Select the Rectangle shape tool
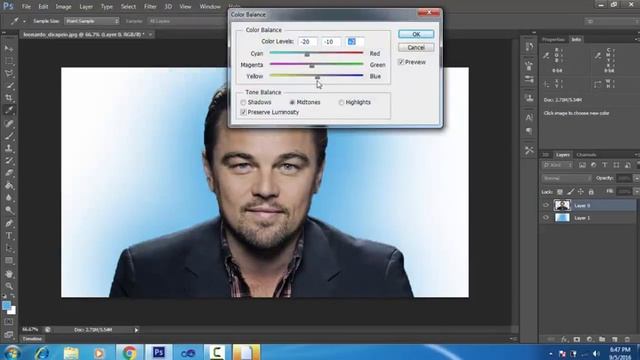The width and height of the screenshot is (640, 360). pos(9,261)
